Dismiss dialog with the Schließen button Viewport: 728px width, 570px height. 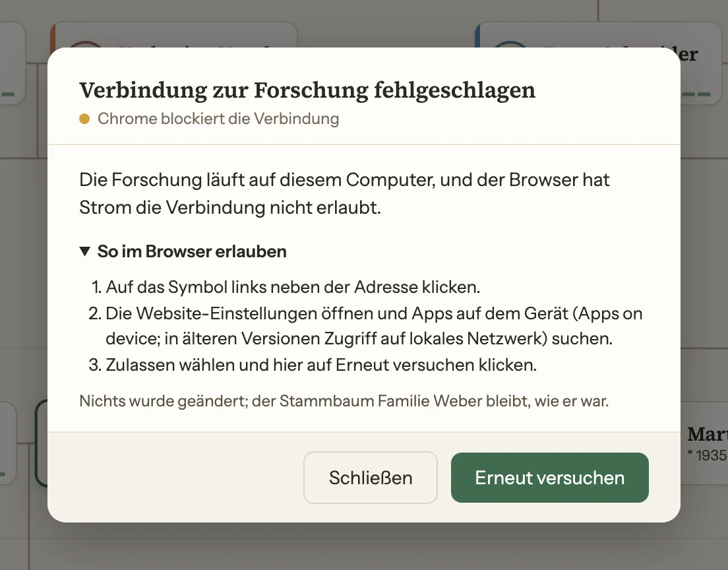tap(371, 478)
